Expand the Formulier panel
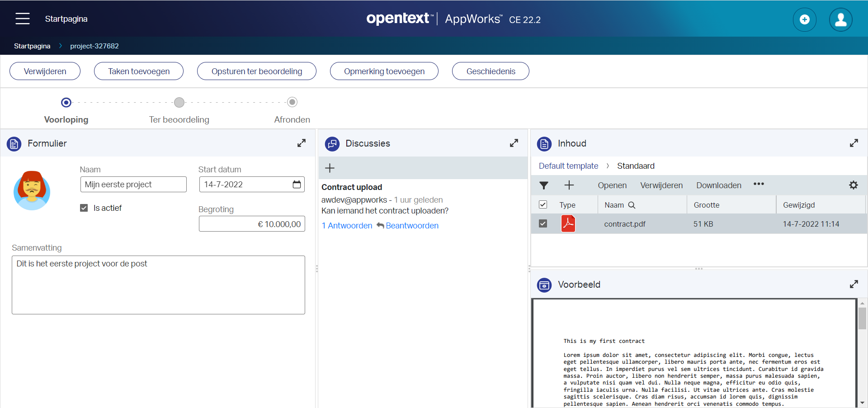Viewport: 868px width, 408px height. click(x=302, y=143)
